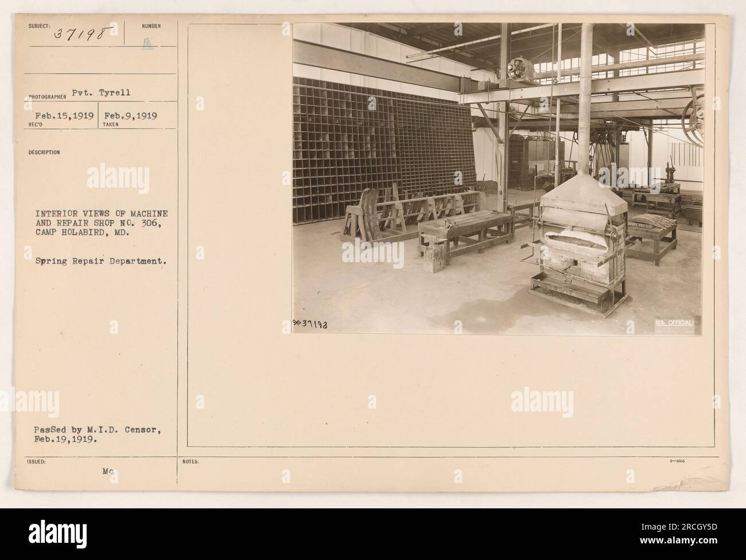Click the NUMBER field label
746x560 pixels.
(x=153, y=26)
